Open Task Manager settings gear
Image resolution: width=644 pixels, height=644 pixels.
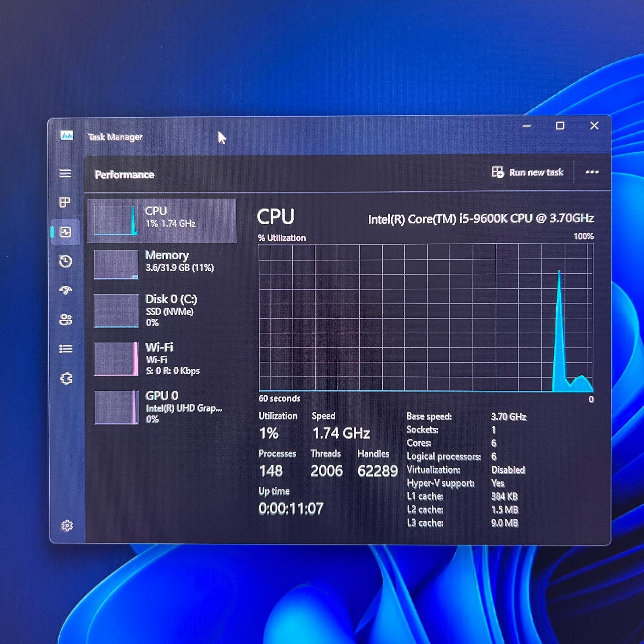tap(67, 526)
